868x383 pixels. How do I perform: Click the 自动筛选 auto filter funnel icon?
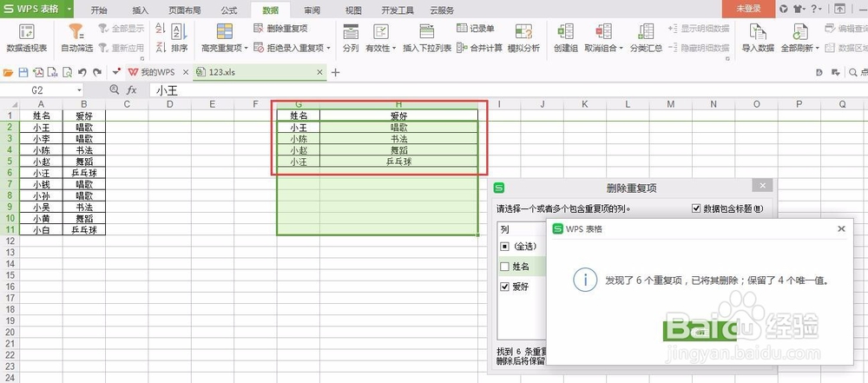click(x=76, y=31)
